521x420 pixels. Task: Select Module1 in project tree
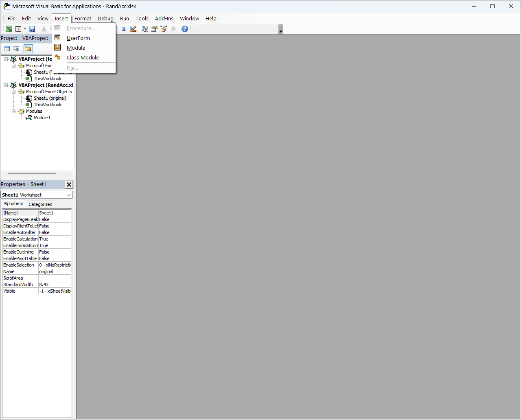tap(42, 118)
